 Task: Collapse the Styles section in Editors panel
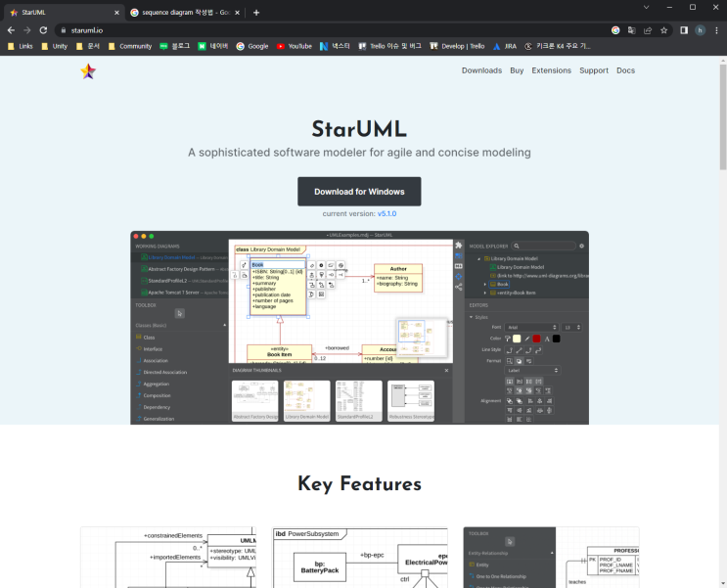coord(471,317)
